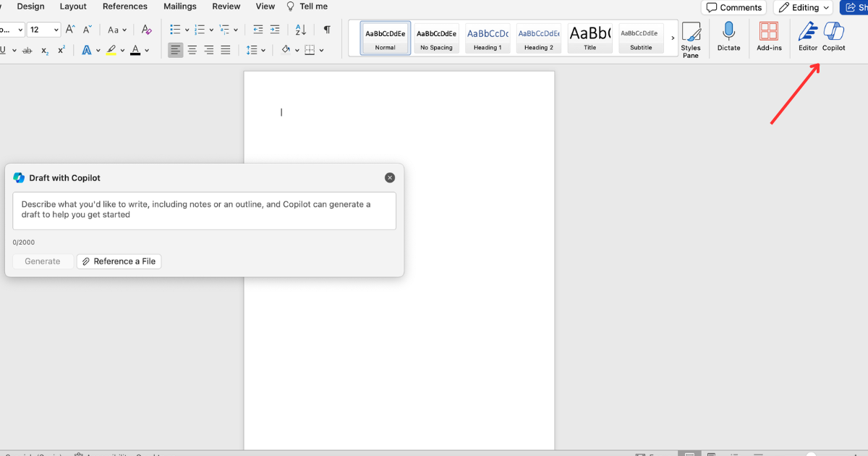This screenshot has height=456, width=868.
Task: Toggle underline formatting
Action: coord(3,50)
